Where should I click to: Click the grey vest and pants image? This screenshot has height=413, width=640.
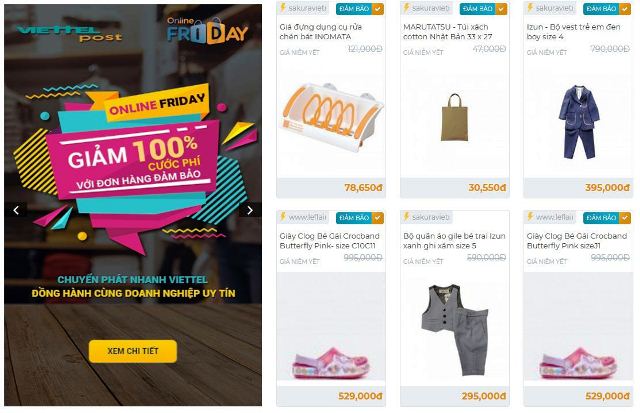pos(454,330)
